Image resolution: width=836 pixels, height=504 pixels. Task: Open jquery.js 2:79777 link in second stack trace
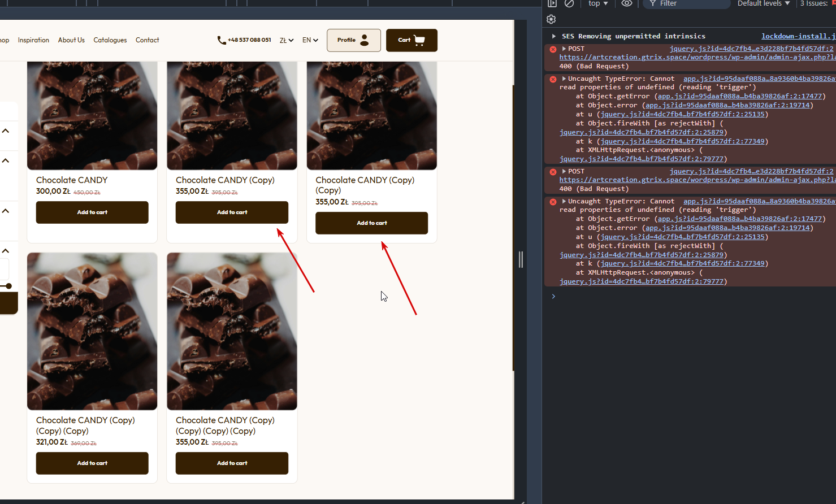642,282
